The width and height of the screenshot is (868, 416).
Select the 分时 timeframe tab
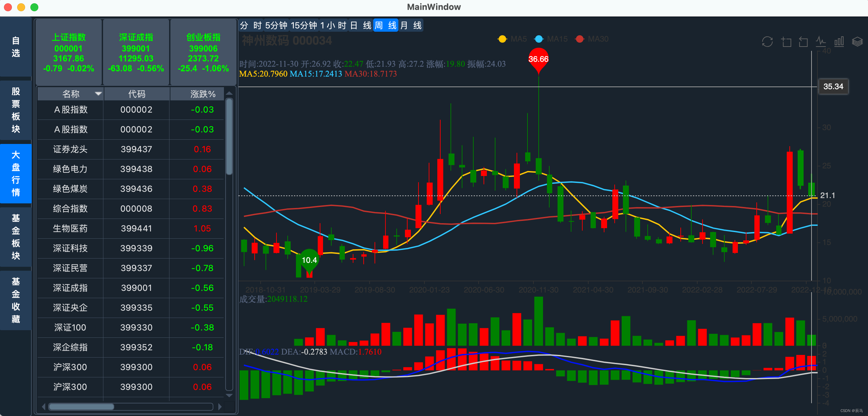click(x=251, y=25)
